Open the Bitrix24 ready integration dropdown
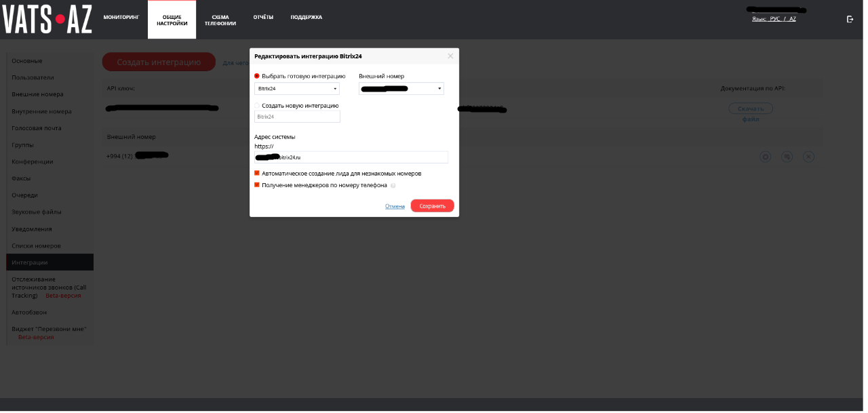This screenshot has width=868, height=413. click(x=297, y=89)
